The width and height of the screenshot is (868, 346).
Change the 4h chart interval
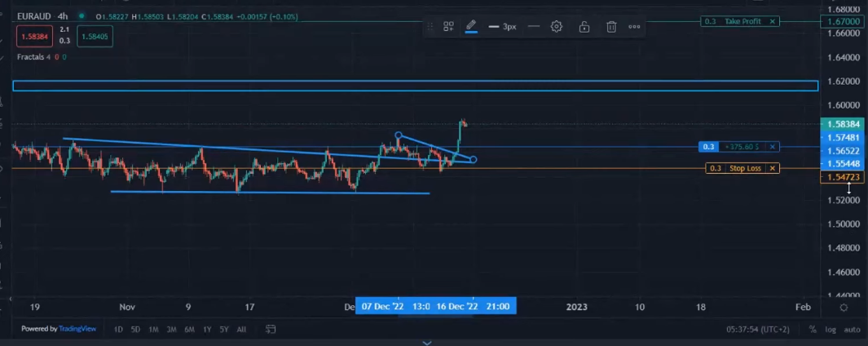[x=63, y=16]
